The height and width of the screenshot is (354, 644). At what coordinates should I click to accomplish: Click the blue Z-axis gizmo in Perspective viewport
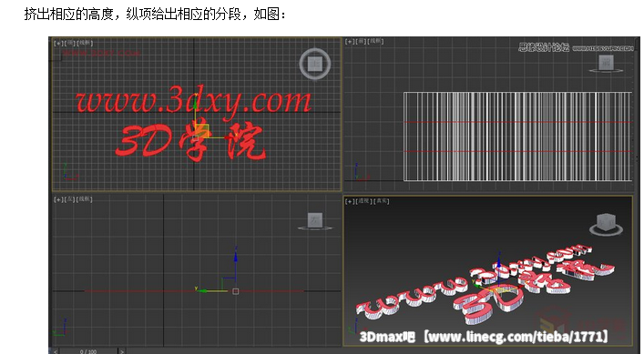point(499,262)
